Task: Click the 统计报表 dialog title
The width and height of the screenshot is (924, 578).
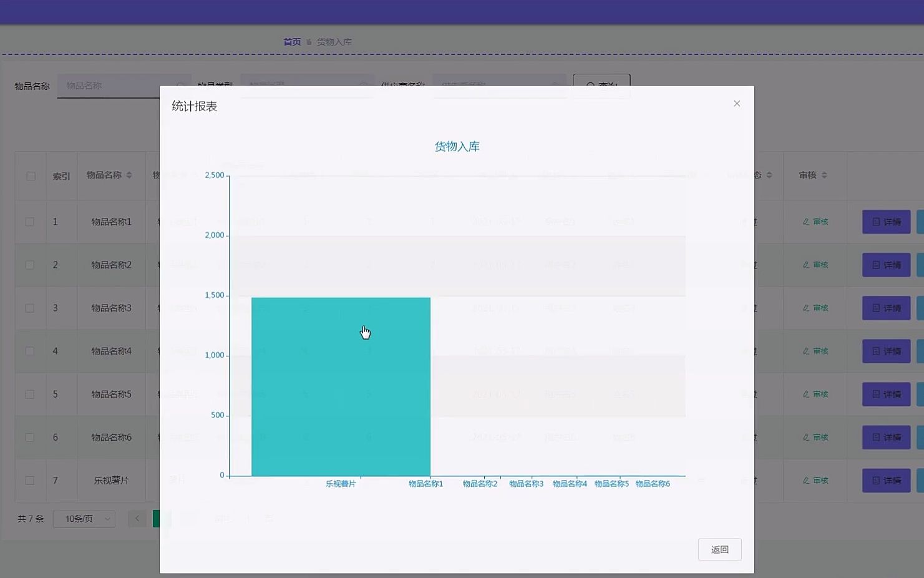Action: (195, 106)
